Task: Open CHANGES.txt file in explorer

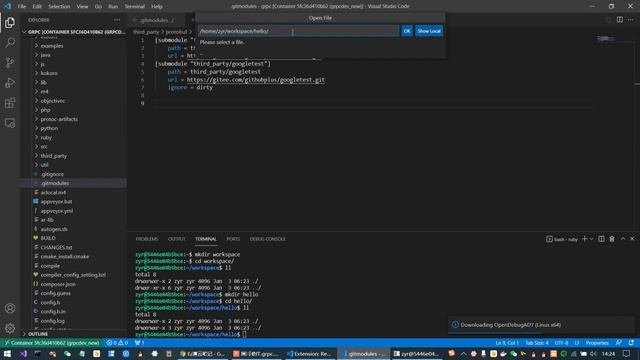Action: pos(56,247)
